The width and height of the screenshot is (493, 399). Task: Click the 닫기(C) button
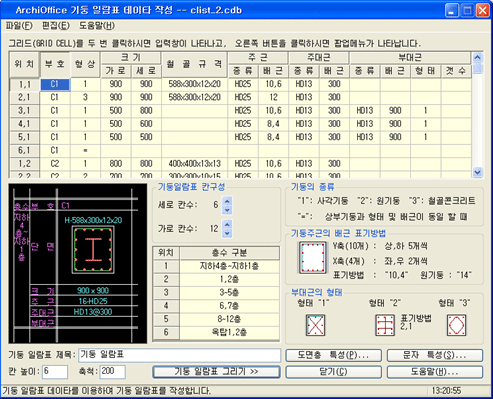(x=333, y=372)
